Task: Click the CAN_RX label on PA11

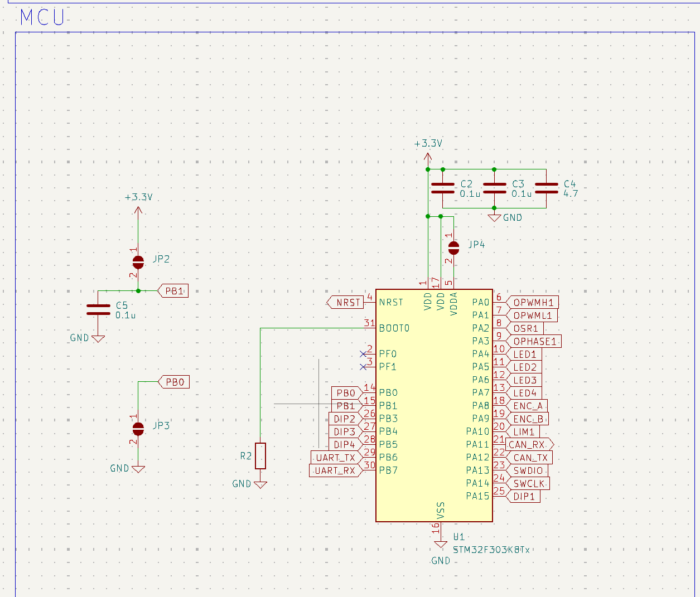Action: click(x=529, y=444)
